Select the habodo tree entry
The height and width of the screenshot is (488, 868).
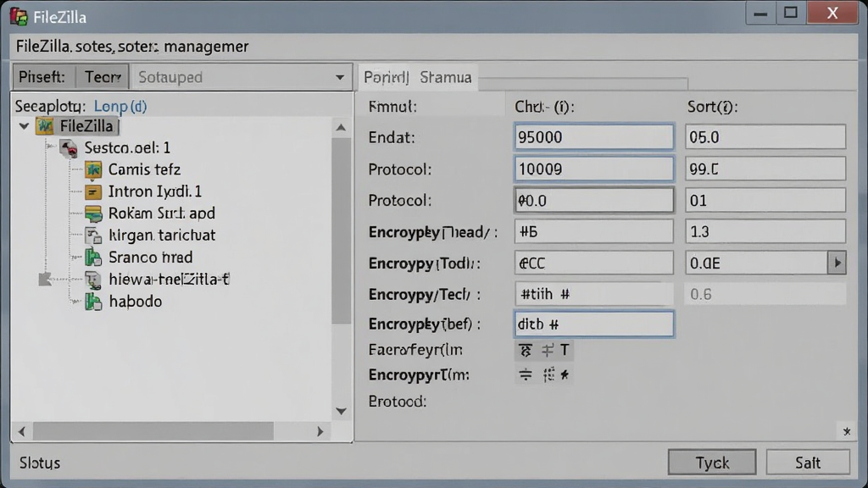pos(136,302)
